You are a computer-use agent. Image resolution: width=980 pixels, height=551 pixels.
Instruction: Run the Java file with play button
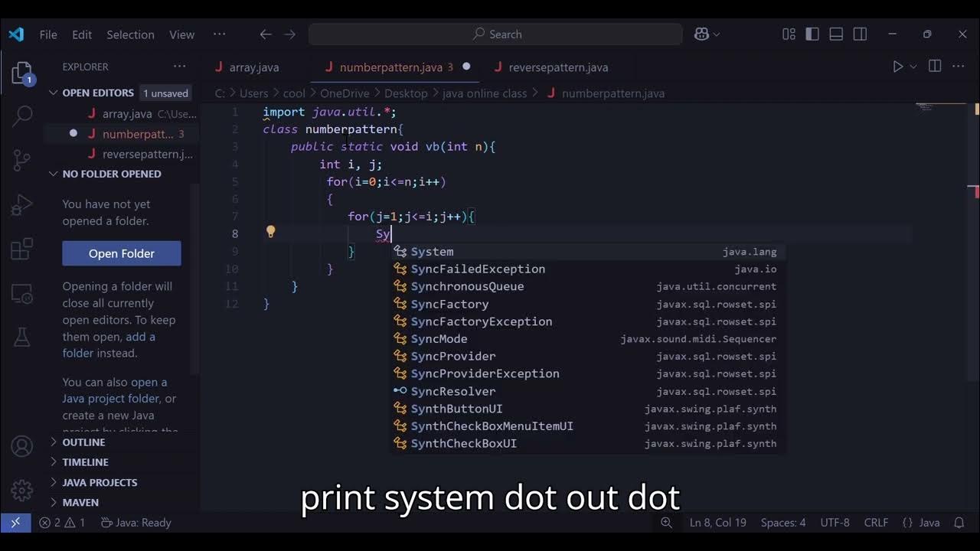(x=898, y=67)
